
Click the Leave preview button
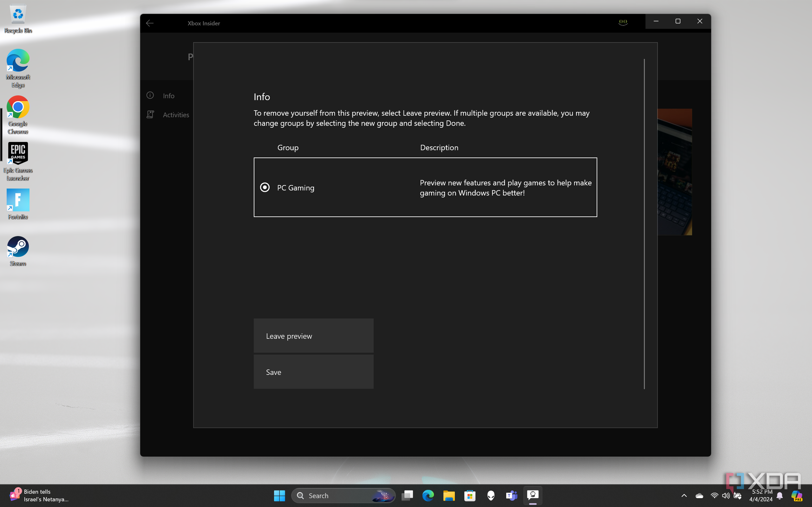tap(313, 336)
